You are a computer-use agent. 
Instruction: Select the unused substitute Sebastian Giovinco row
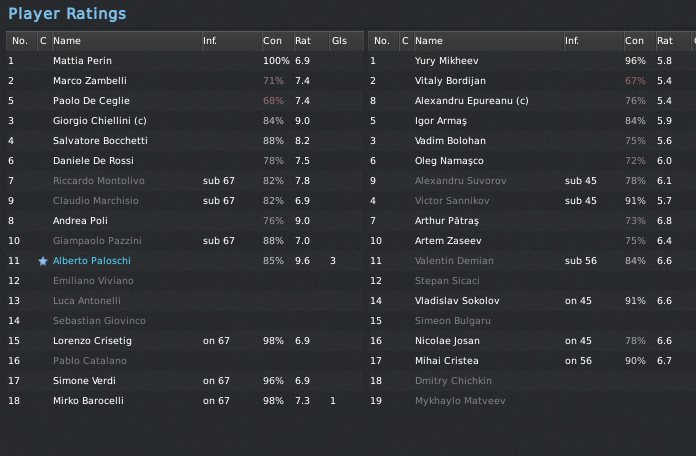click(x=99, y=321)
